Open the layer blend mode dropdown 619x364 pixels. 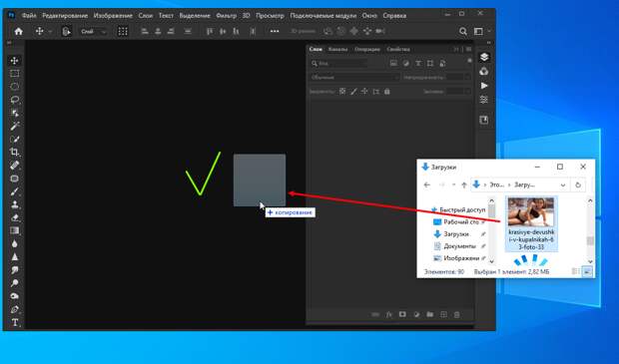pyautogui.click(x=354, y=78)
